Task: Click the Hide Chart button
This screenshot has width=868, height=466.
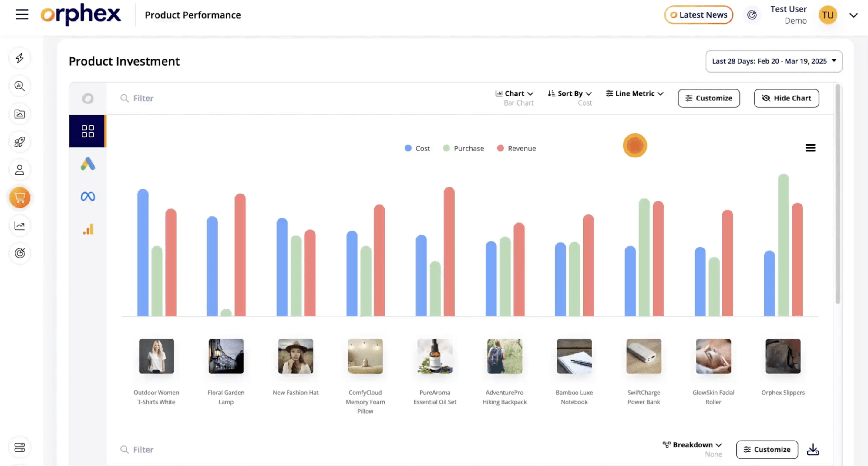Action: (786, 98)
